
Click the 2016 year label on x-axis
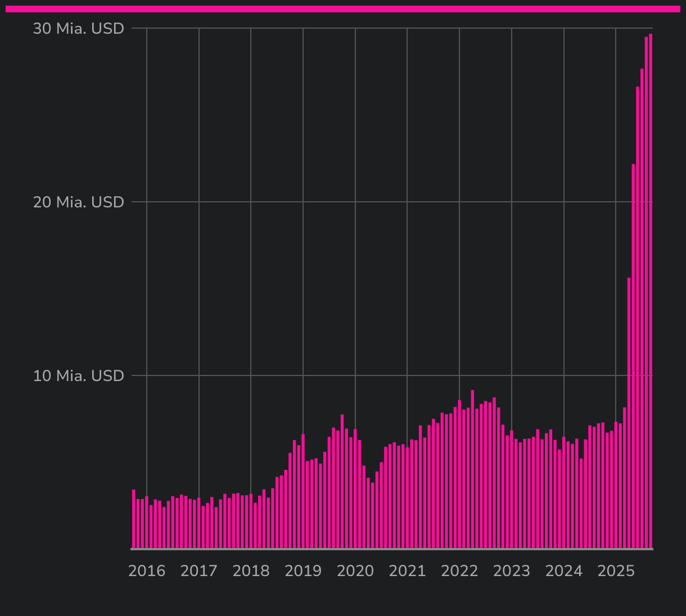(147, 571)
